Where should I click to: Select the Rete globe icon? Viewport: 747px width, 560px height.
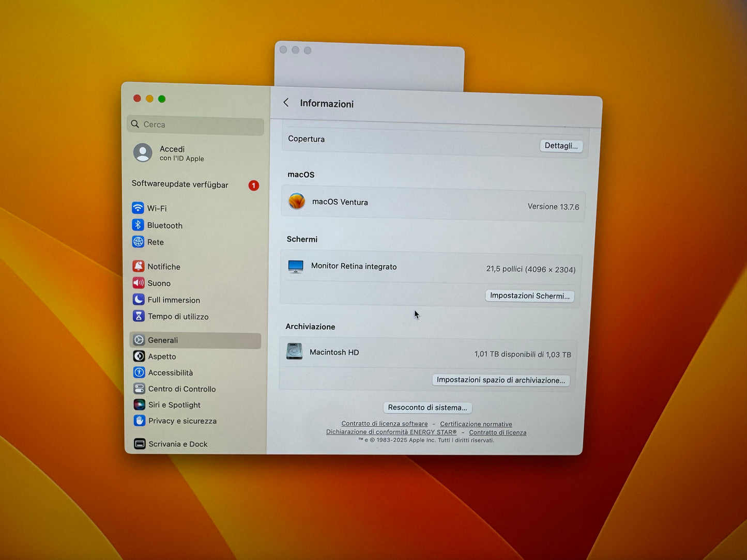138,242
